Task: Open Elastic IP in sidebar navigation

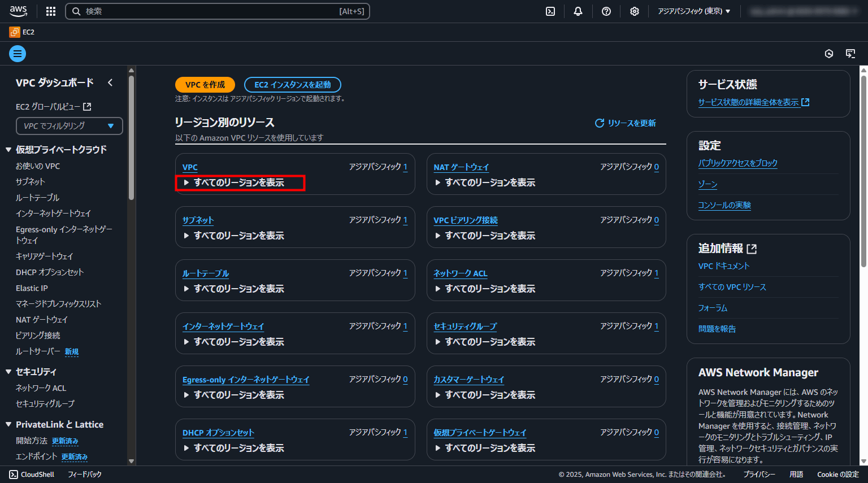Action: tap(32, 288)
